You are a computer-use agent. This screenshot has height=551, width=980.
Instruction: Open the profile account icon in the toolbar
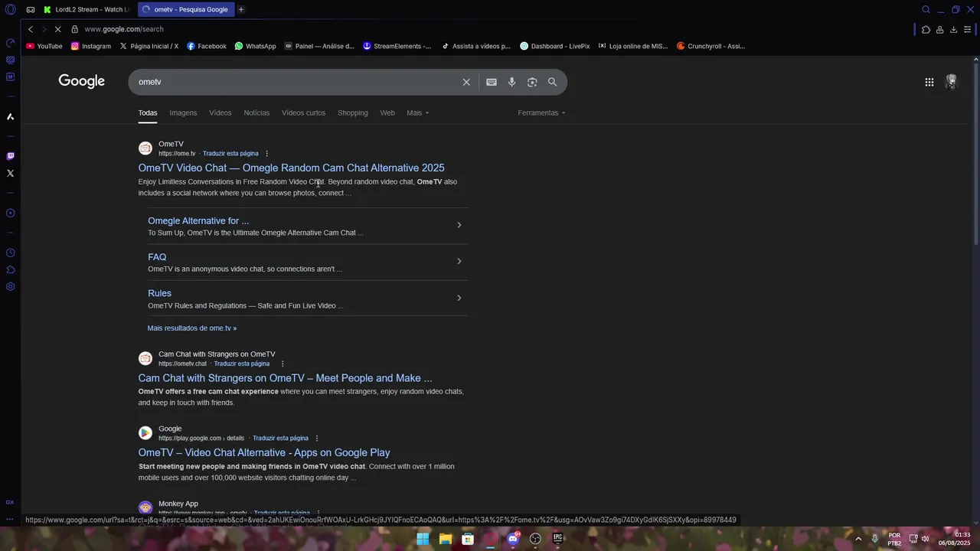coord(939,30)
